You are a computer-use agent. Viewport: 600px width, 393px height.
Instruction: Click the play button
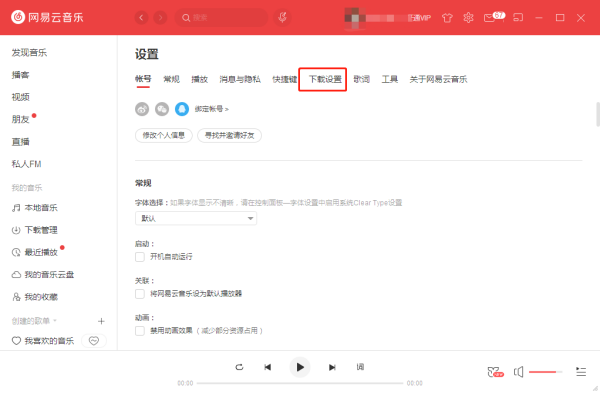(300, 367)
